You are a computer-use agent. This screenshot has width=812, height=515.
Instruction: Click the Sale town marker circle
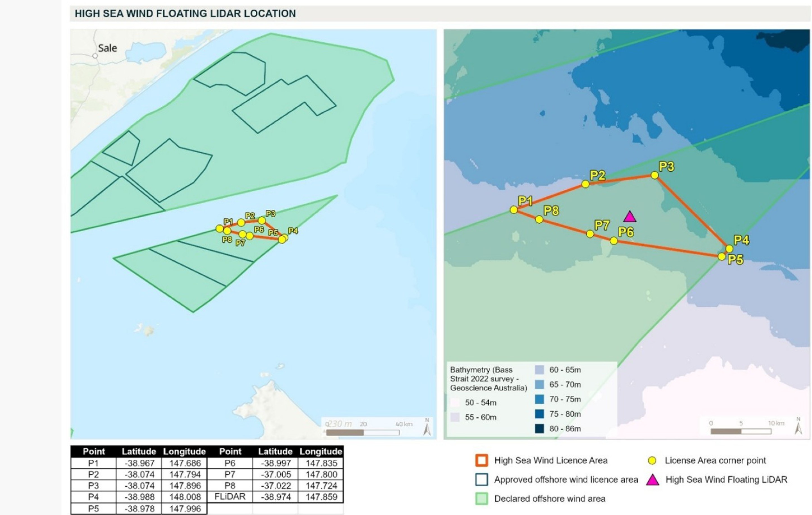[95, 56]
